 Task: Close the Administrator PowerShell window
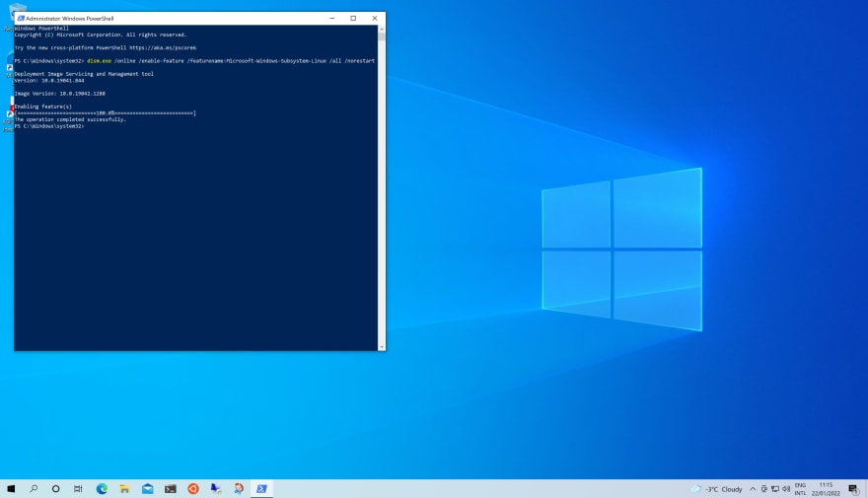tap(375, 19)
